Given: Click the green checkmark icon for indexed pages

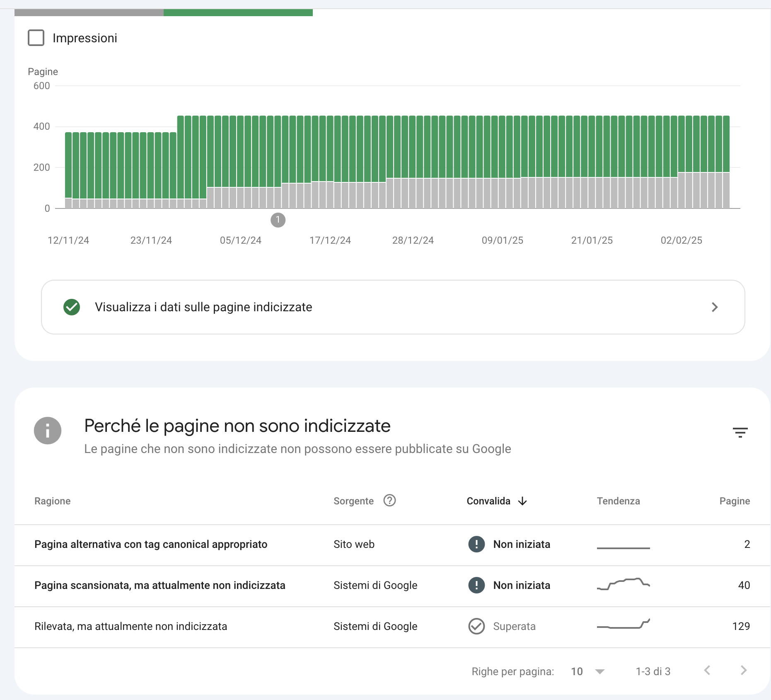Looking at the screenshot, I should point(72,307).
